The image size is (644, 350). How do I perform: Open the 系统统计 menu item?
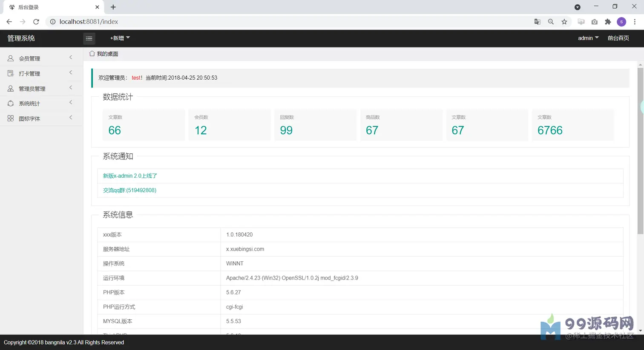click(x=41, y=103)
